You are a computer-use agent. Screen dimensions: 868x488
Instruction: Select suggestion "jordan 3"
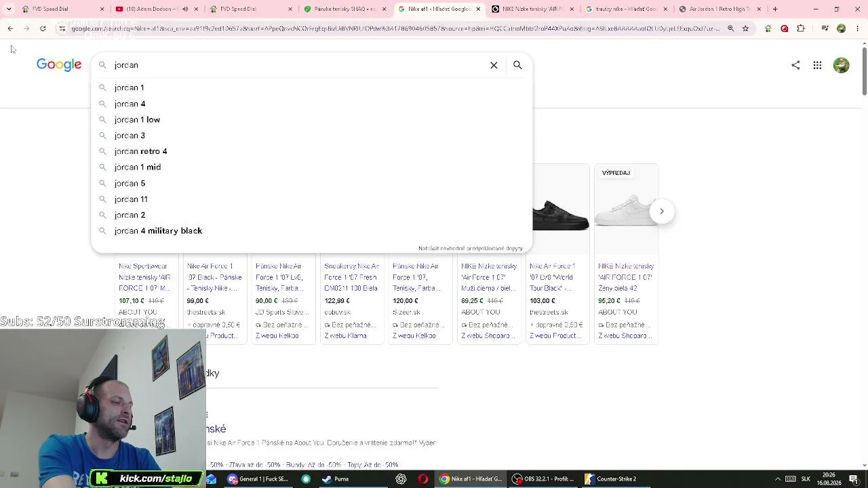pyautogui.click(x=312, y=136)
